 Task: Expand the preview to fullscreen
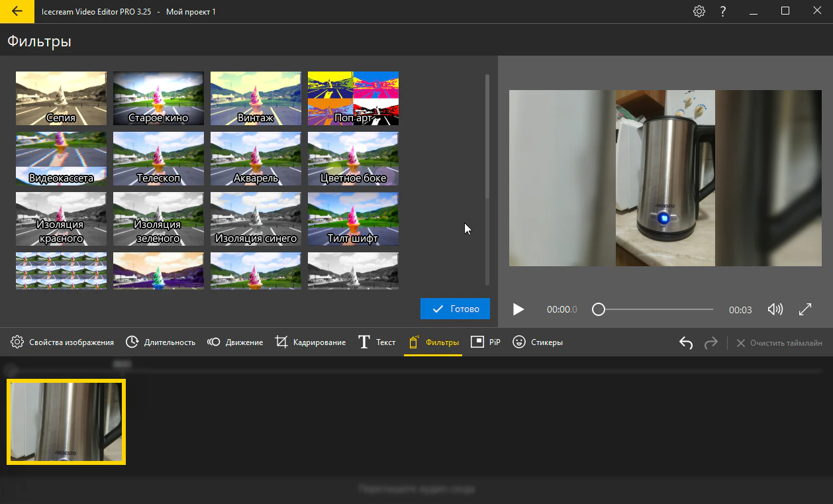(x=805, y=309)
